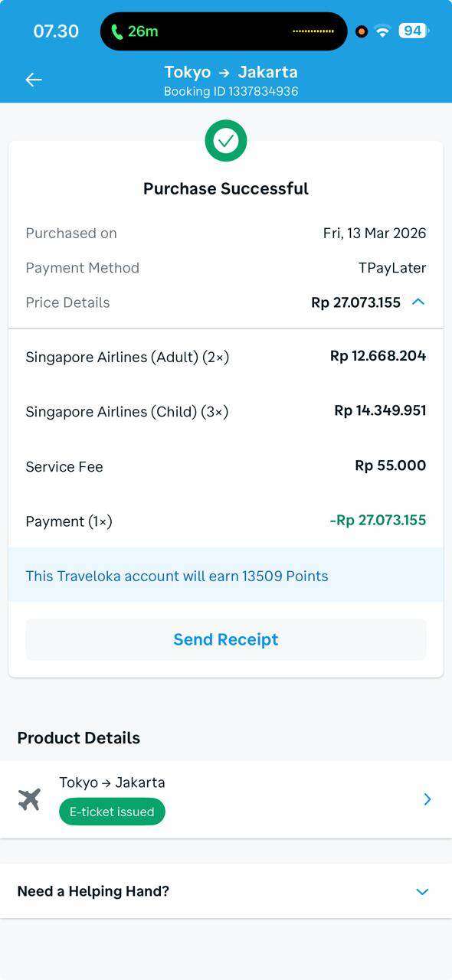The image size is (452, 980).
Task: Tap the green success checkmark icon
Action: coord(225,140)
